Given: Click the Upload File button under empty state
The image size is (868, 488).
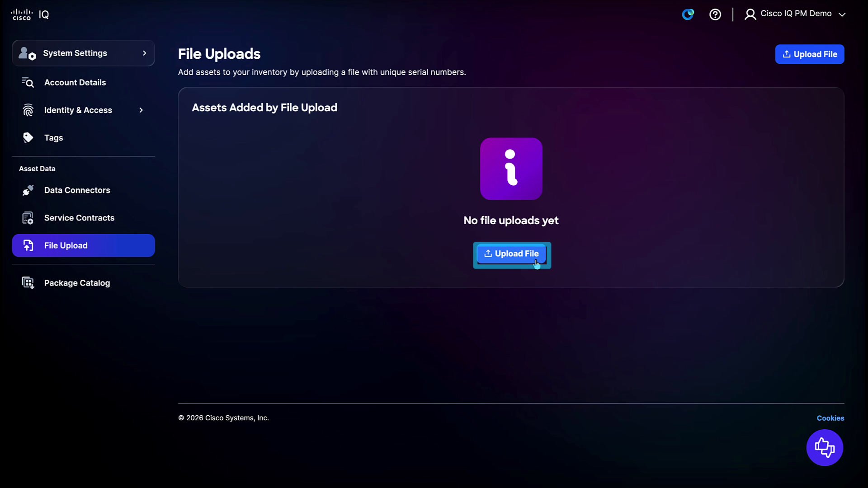Looking at the screenshot, I should pyautogui.click(x=511, y=254).
